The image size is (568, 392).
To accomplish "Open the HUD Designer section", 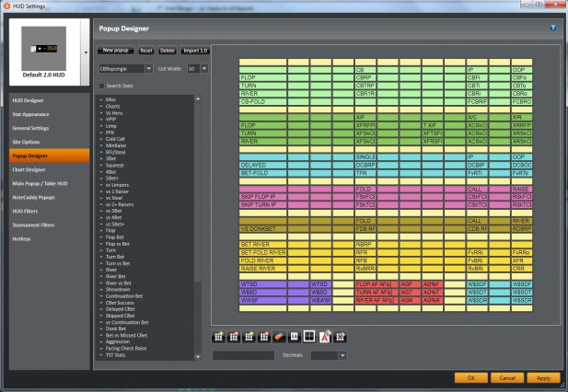I will tap(50, 100).
